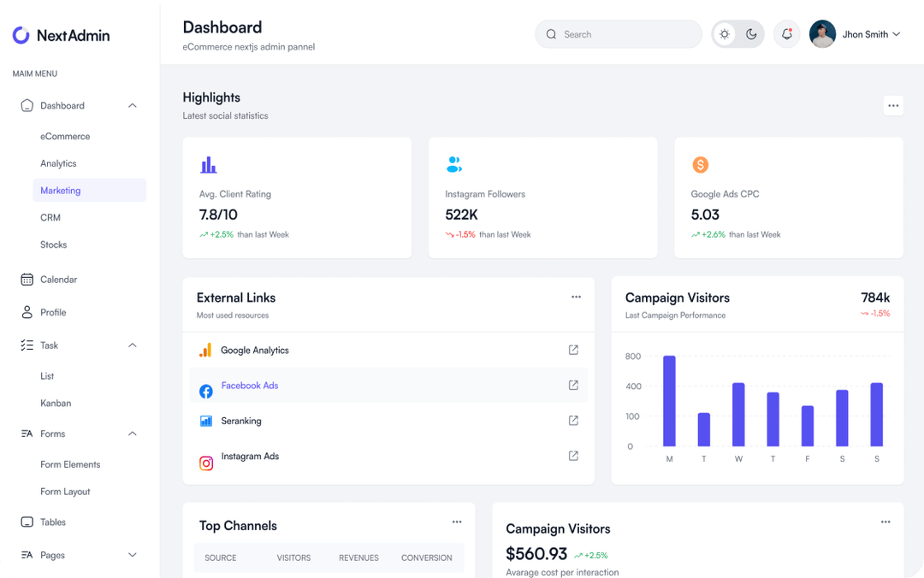Open Seranking via its external link icon
This screenshot has width=924, height=578.
572,420
